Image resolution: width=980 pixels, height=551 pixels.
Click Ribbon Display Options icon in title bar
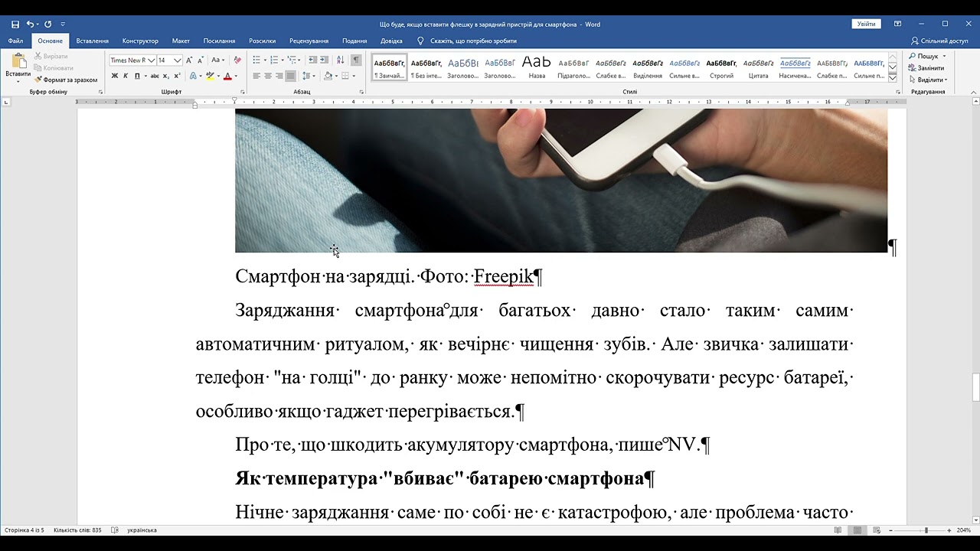click(x=898, y=24)
